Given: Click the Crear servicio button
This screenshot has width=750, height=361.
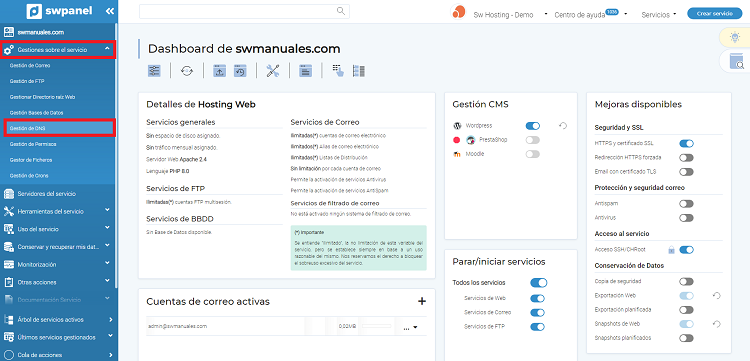Looking at the screenshot, I should [715, 14].
